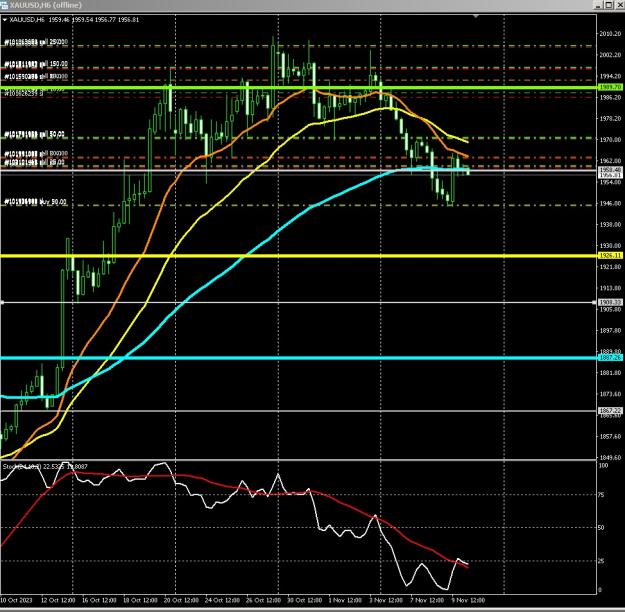625x612 pixels.
Task: Select the cyan 1887.26 price tag
Action: [x=610, y=358]
